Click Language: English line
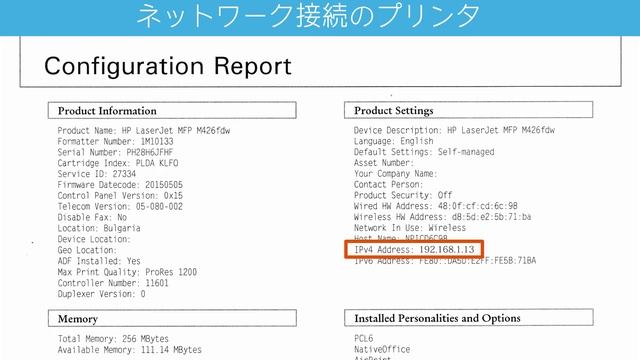 tap(393, 141)
